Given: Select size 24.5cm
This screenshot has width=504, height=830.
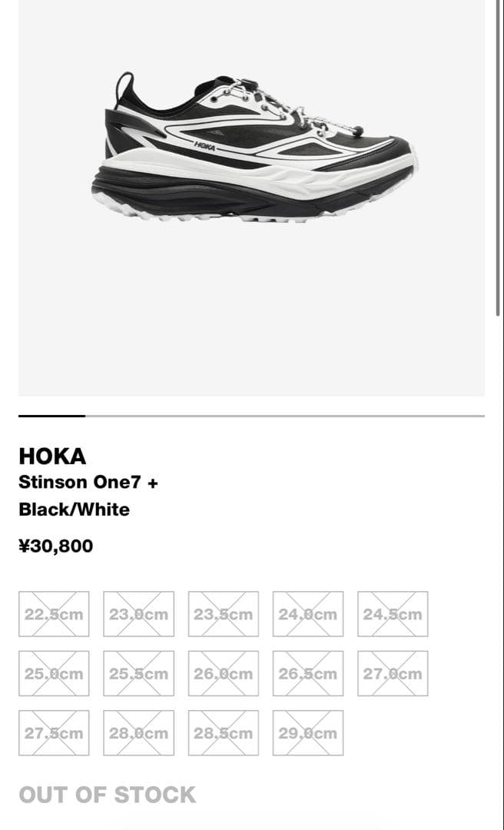Looking at the screenshot, I should click(x=391, y=614).
